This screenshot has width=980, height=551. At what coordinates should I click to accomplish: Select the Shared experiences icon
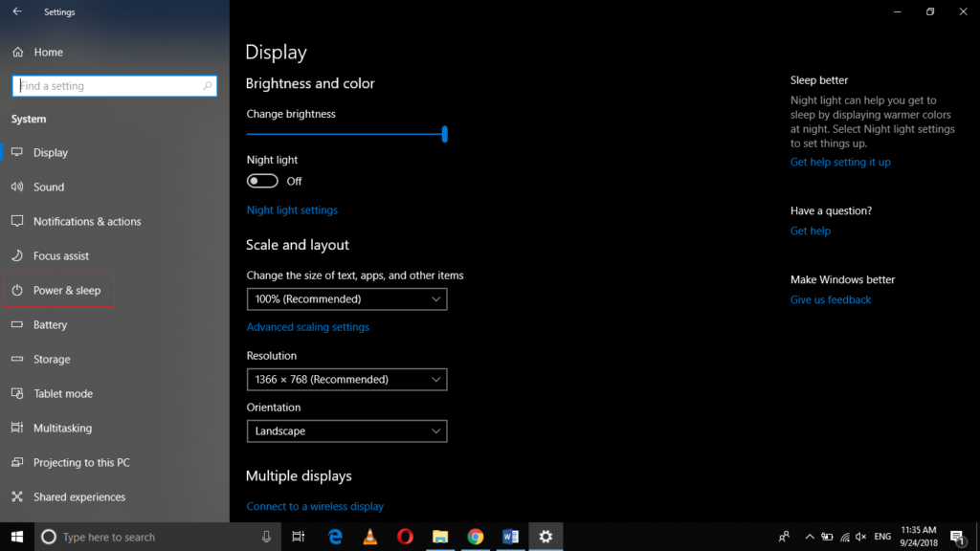[x=16, y=496]
